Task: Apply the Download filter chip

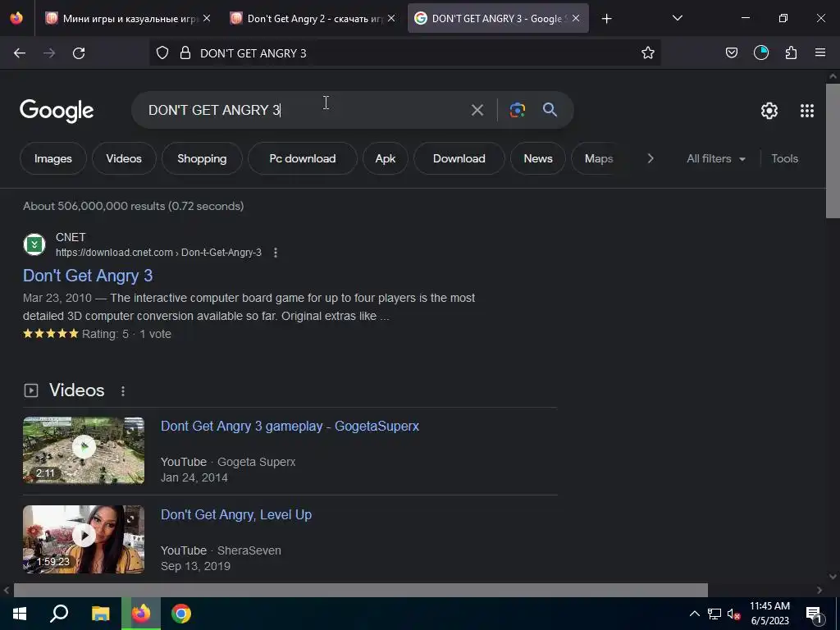Action: [459, 158]
